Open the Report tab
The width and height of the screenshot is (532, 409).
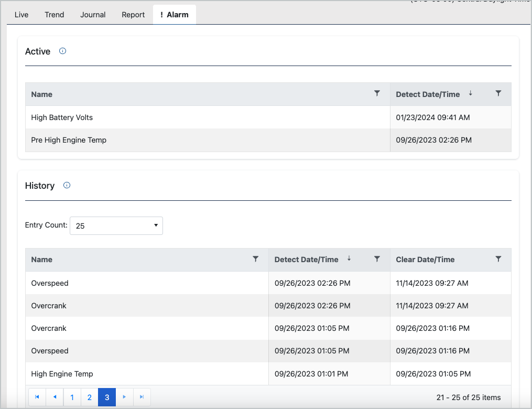click(x=133, y=15)
